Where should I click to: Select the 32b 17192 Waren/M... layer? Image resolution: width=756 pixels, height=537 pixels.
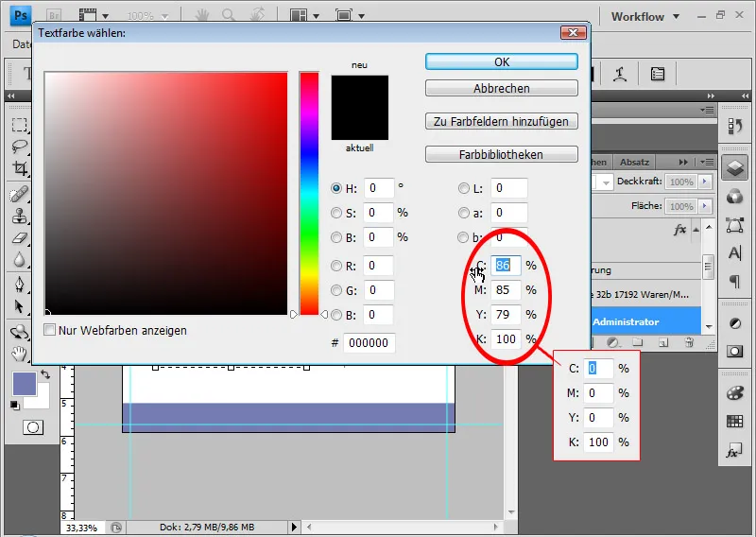pyautogui.click(x=645, y=294)
